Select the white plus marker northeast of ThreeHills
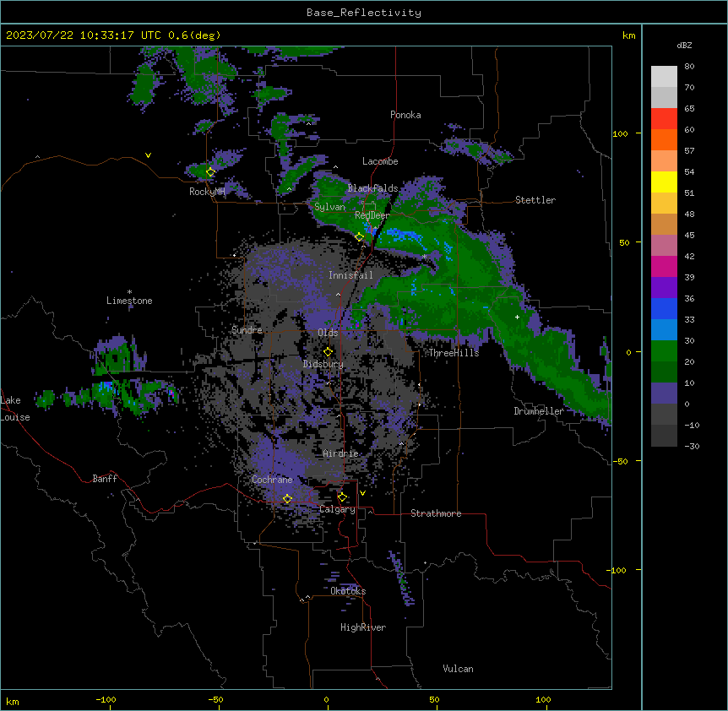The height and width of the screenshot is (711, 728). tap(517, 317)
